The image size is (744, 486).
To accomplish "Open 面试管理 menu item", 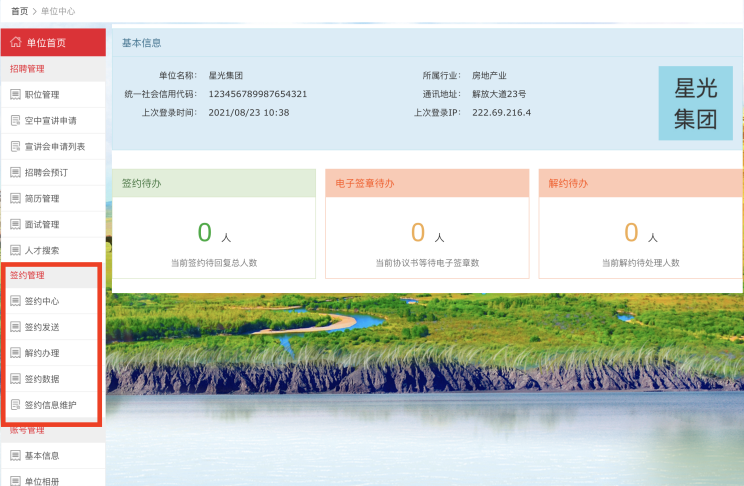I will [42, 225].
